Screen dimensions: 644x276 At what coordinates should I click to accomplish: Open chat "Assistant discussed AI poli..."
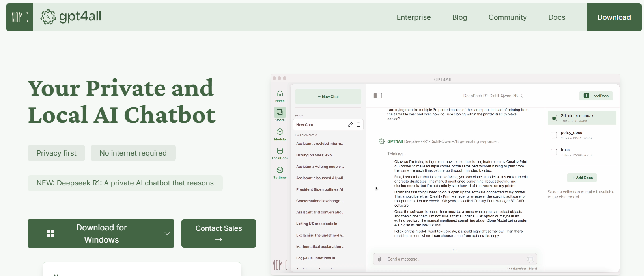[x=321, y=178]
